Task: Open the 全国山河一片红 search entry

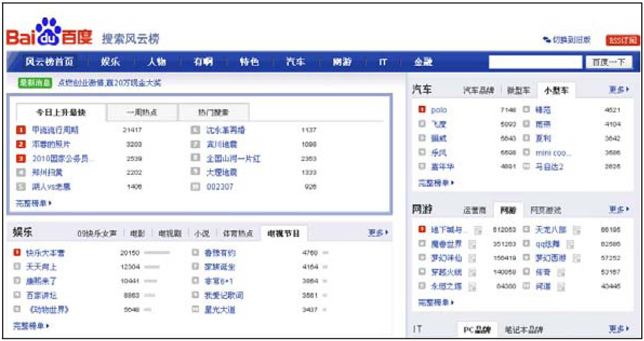Action: pyautogui.click(x=233, y=158)
